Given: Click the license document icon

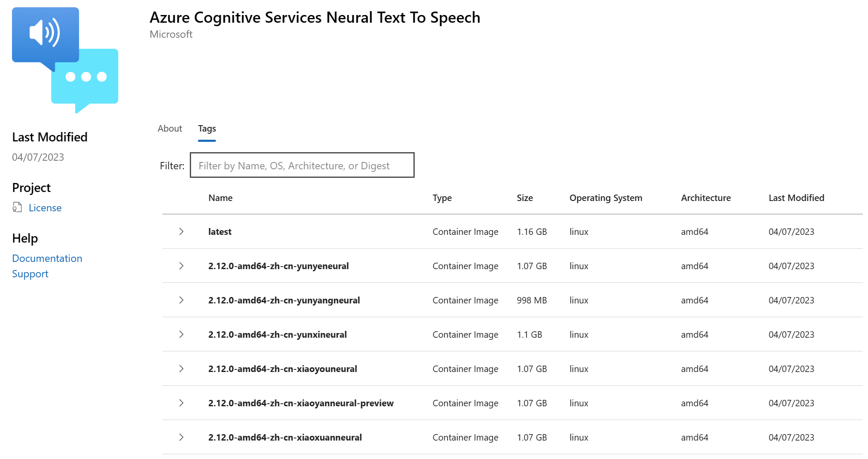Looking at the screenshot, I should 17,207.
